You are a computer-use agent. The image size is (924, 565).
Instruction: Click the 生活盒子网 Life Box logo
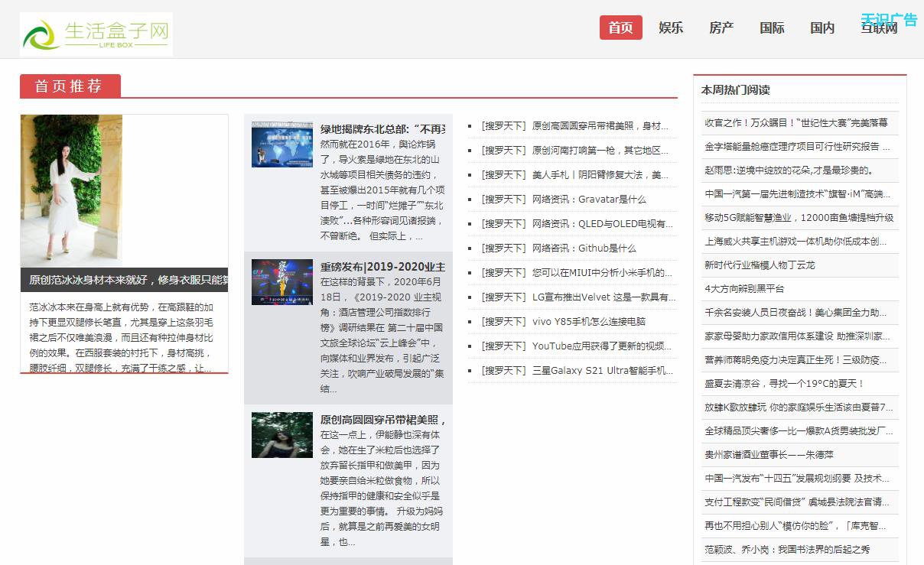[96, 34]
